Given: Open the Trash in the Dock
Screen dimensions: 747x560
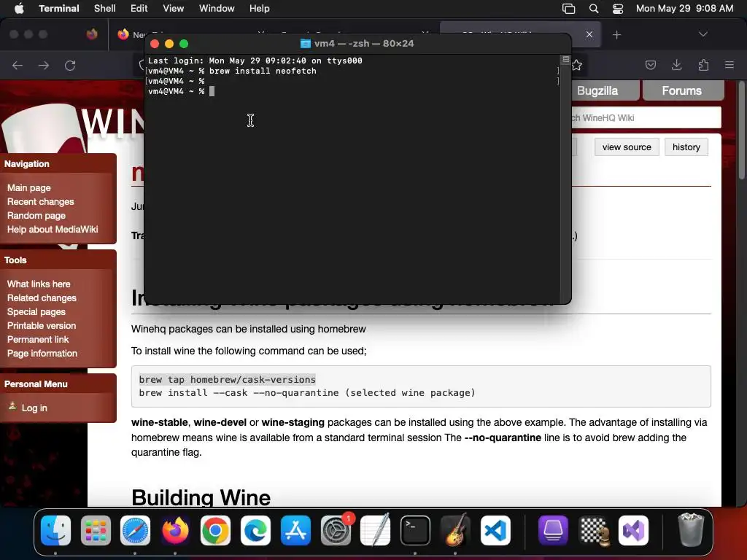Looking at the screenshot, I should tap(691, 531).
